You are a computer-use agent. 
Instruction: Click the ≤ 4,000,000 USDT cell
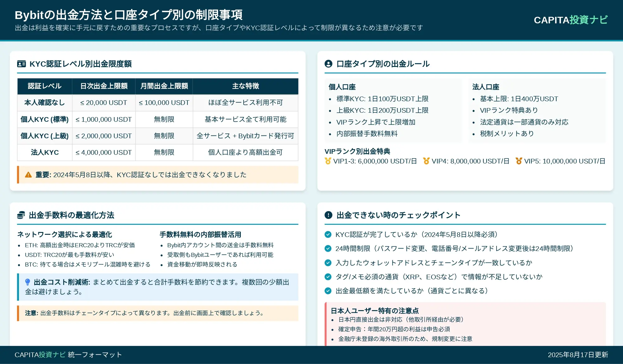104,153
